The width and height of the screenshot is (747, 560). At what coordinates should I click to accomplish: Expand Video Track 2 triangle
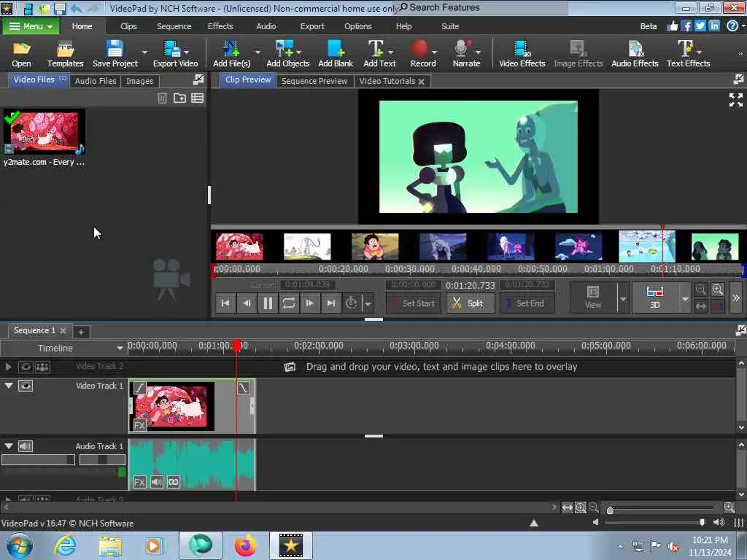pos(8,367)
